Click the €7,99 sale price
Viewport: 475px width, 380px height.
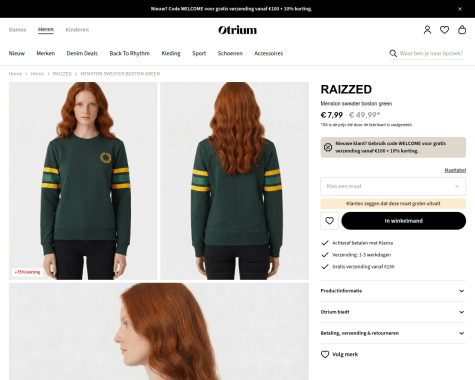click(332, 115)
